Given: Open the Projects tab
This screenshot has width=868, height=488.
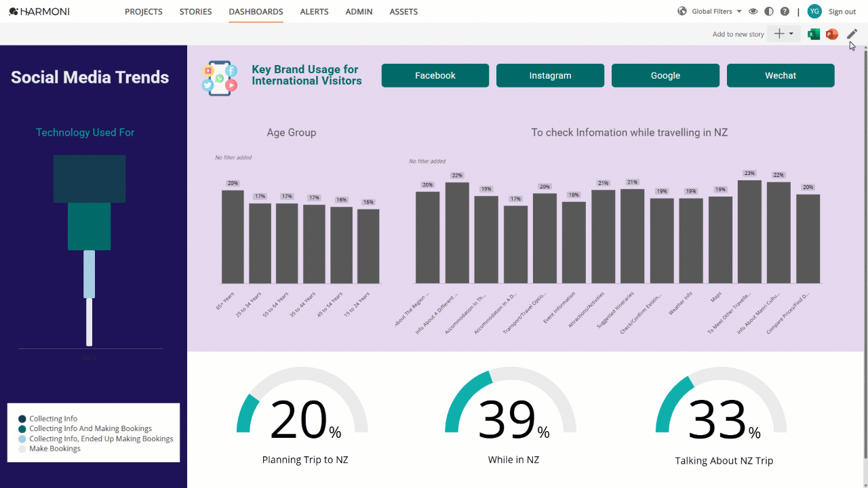Looking at the screenshot, I should [144, 12].
